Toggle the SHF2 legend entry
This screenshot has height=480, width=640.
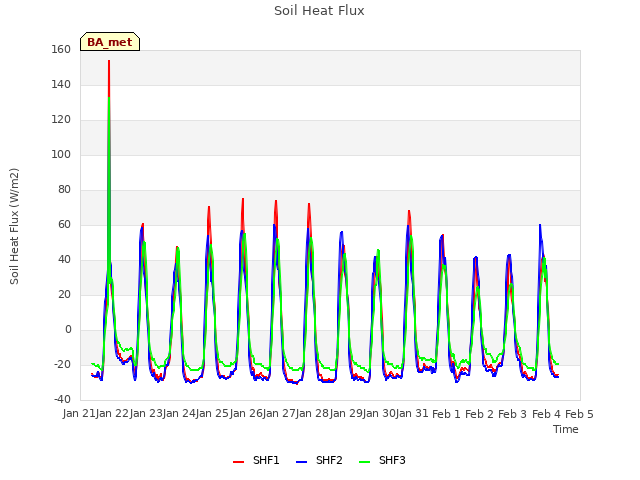pyautogui.click(x=319, y=460)
